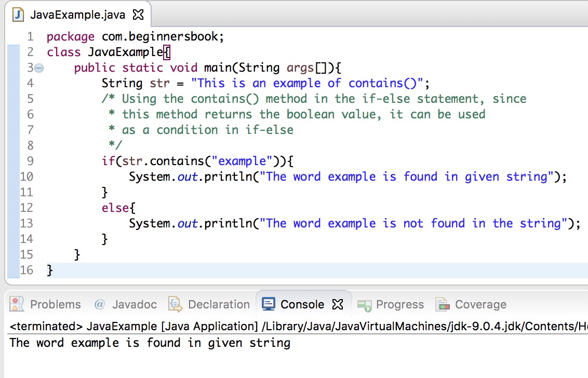Image resolution: width=588 pixels, height=378 pixels.
Task: Click the console output line text
Action: (150, 343)
